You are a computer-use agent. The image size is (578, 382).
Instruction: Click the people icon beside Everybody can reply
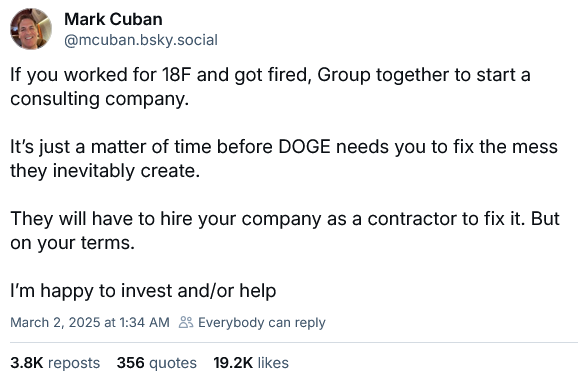(x=186, y=322)
